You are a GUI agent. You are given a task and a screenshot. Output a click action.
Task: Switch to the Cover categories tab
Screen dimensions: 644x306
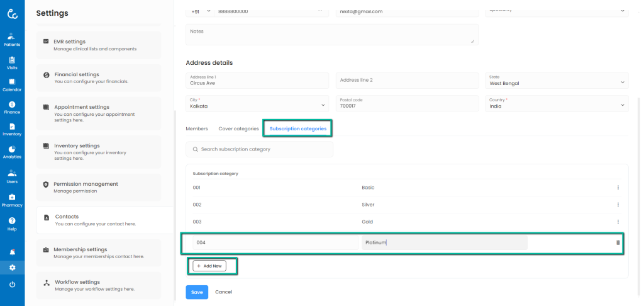pyautogui.click(x=238, y=128)
